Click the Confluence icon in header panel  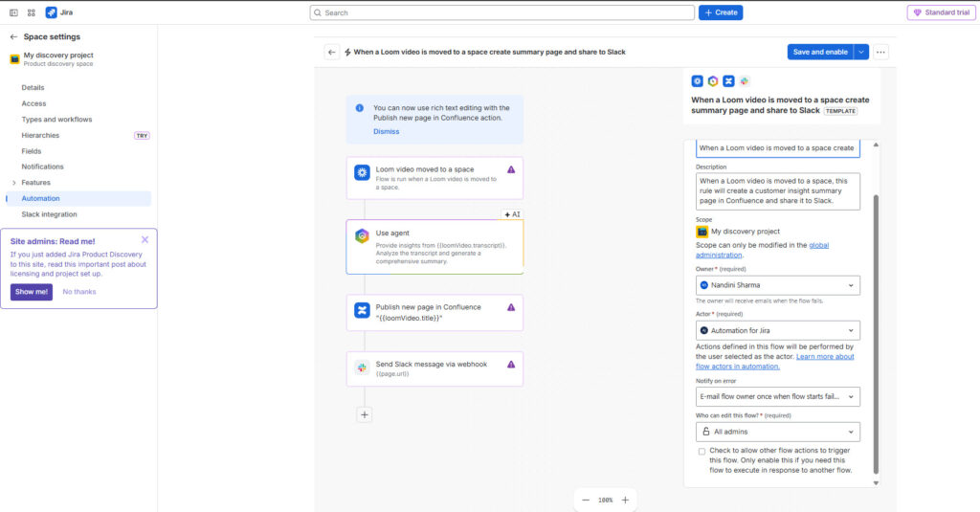coord(728,81)
